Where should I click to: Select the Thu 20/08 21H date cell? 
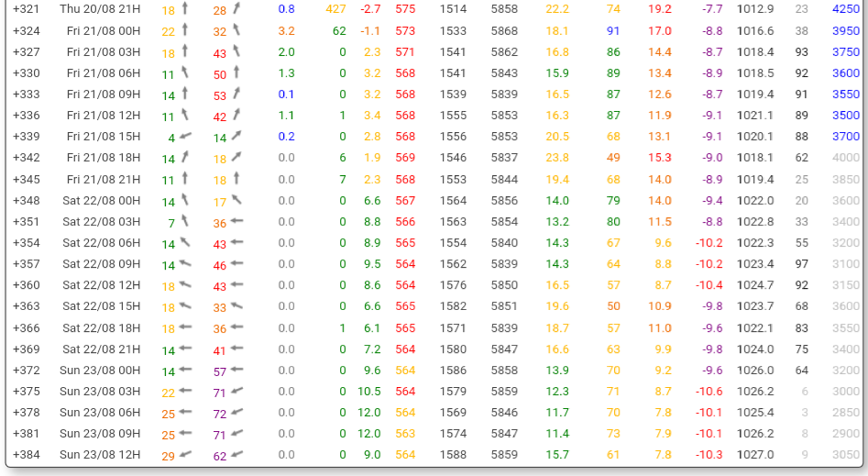point(100,9)
